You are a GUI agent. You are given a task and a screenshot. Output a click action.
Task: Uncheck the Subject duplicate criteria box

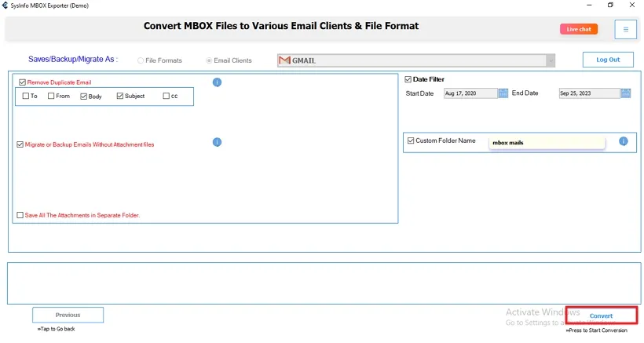pos(120,96)
